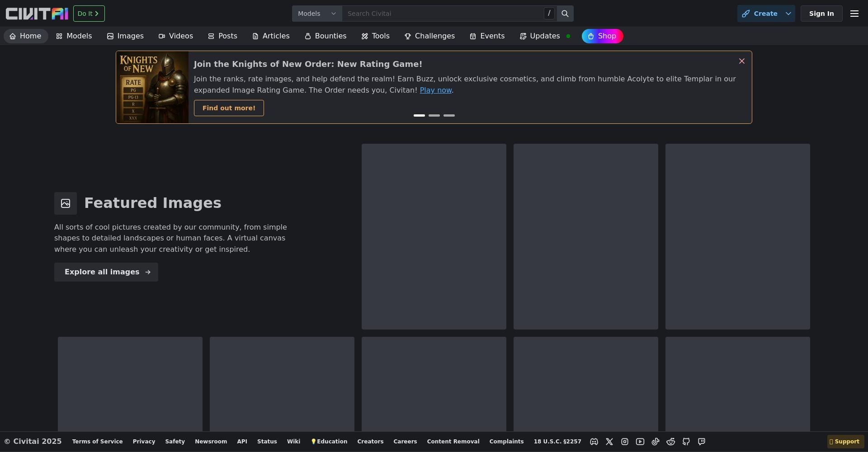The width and height of the screenshot is (868, 452).
Task: Select the first banner carousel indicator
Action: click(x=419, y=116)
